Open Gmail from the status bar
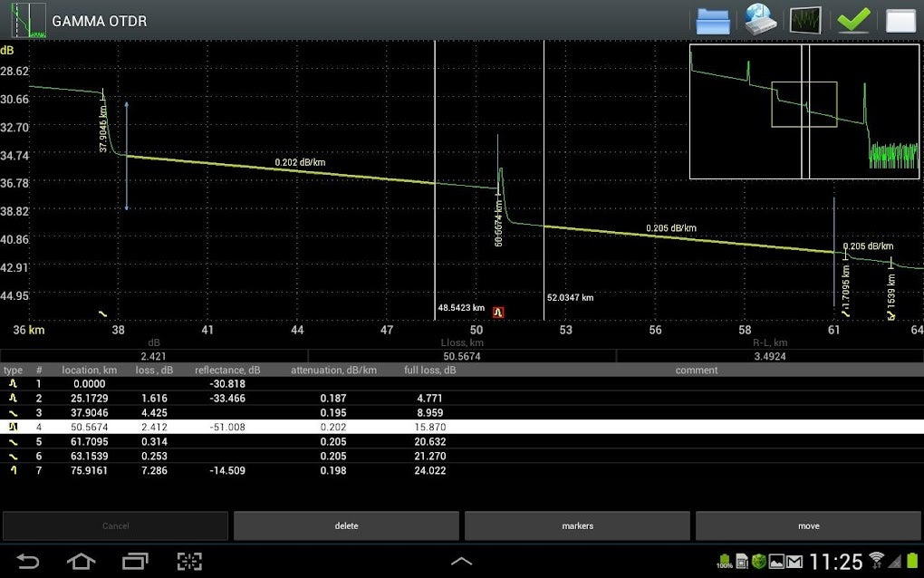This screenshot has width=924, height=578. [x=794, y=562]
